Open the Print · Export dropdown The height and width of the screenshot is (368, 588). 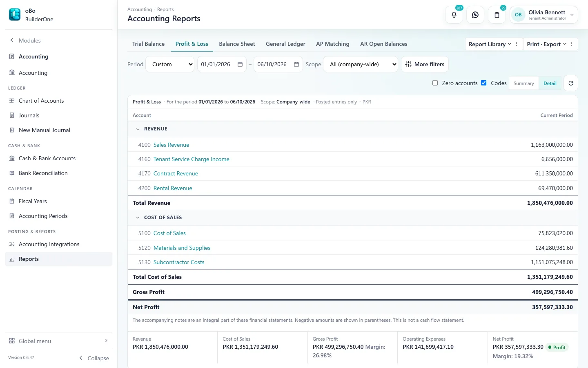pos(546,44)
